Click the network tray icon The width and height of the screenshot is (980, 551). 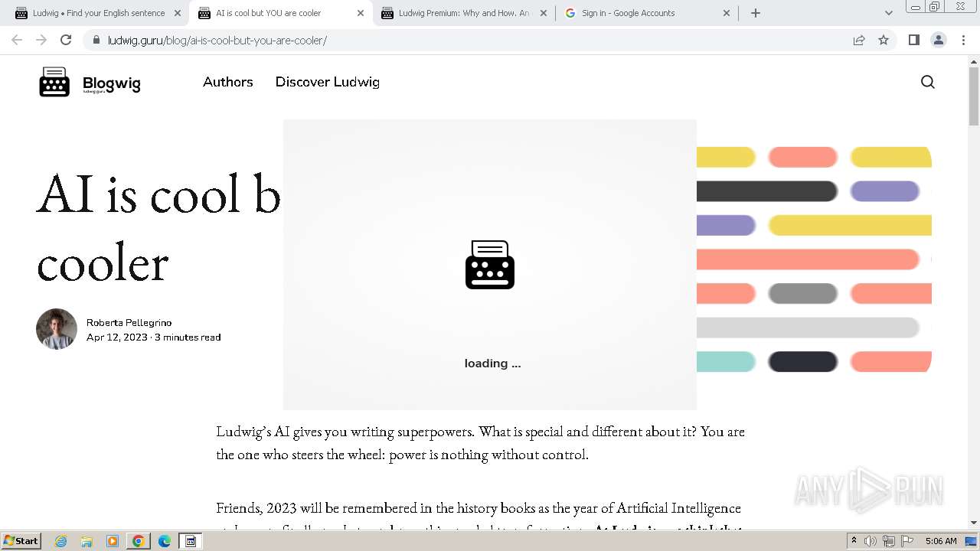click(889, 541)
